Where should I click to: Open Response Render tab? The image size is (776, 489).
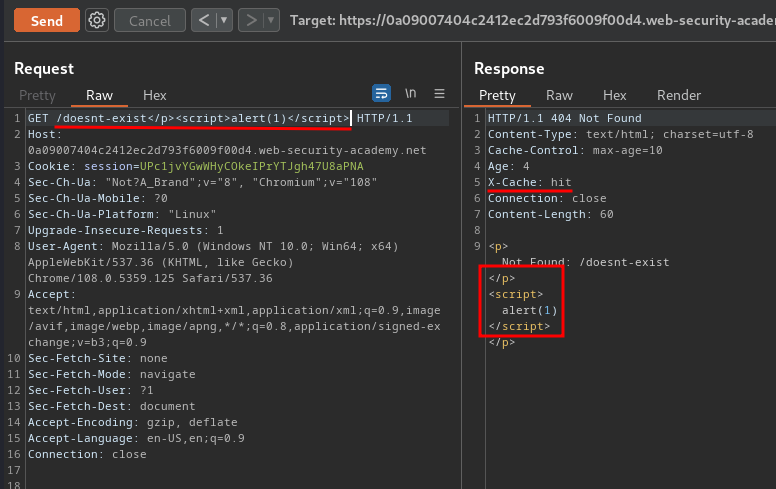pos(679,95)
